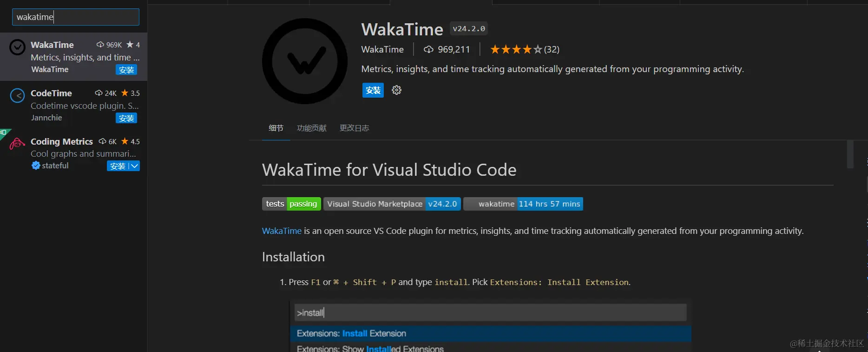This screenshot has width=868, height=352.
Task: Click the extension search field containing wakatime
Action: click(x=76, y=17)
